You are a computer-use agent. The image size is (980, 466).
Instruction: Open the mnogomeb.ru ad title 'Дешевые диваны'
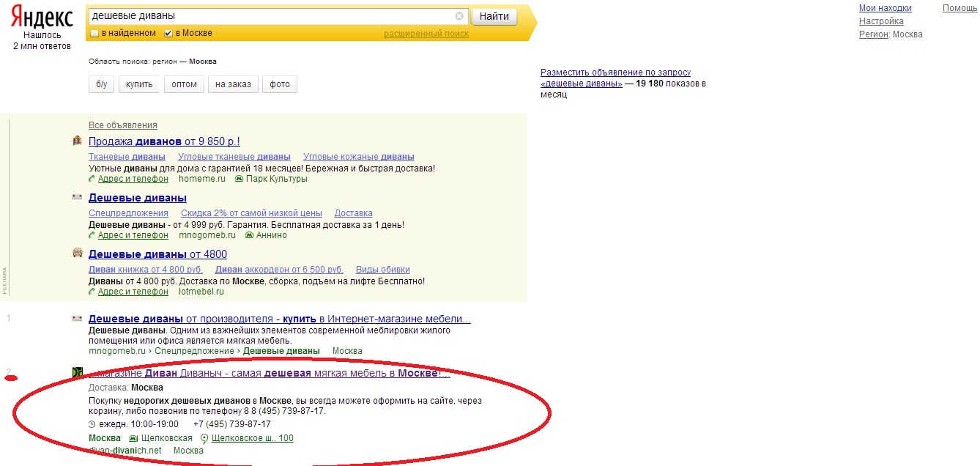click(x=138, y=198)
